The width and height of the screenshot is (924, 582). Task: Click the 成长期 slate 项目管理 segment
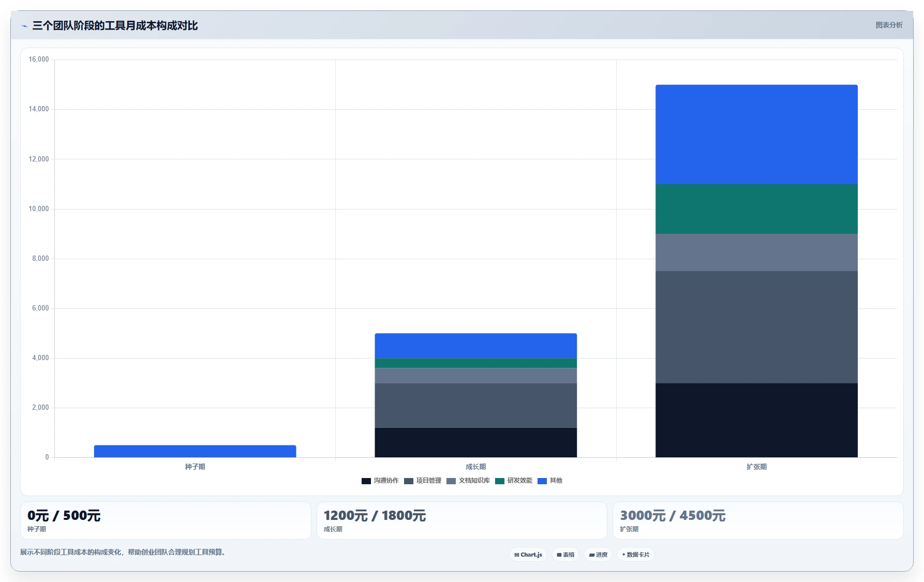coord(476,406)
